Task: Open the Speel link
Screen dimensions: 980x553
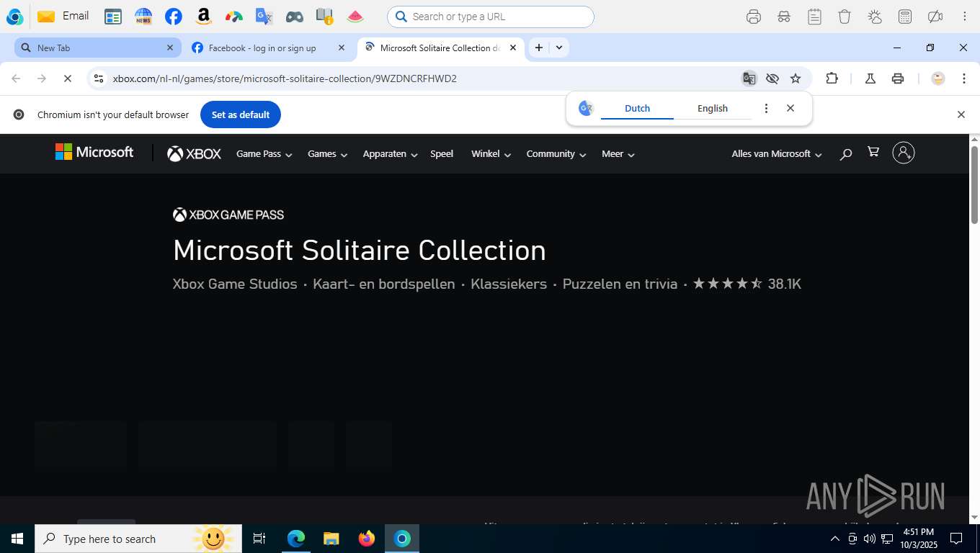Action: [x=442, y=154]
